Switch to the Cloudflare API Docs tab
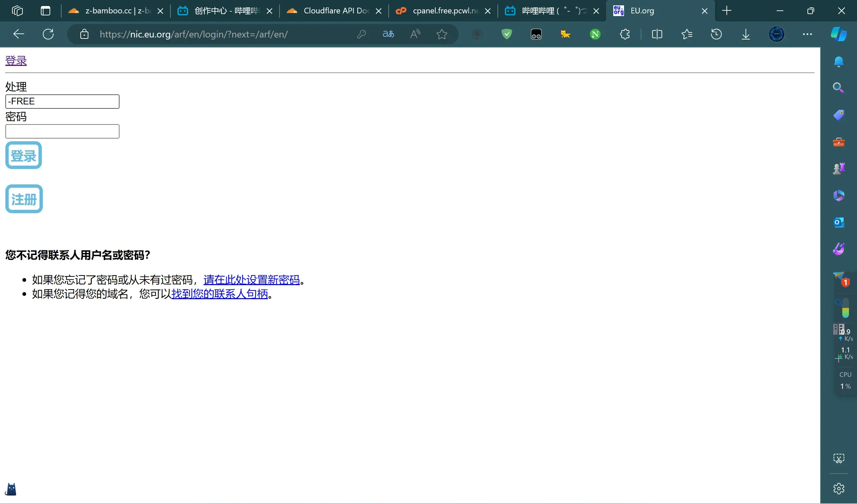Screen dimensions: 857x504 334,11
